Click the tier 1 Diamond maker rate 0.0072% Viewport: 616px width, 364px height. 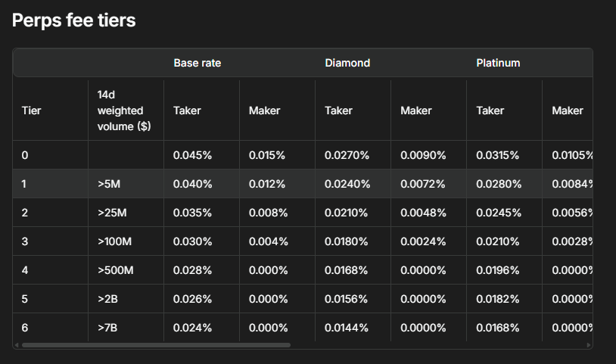pos(423,184)
